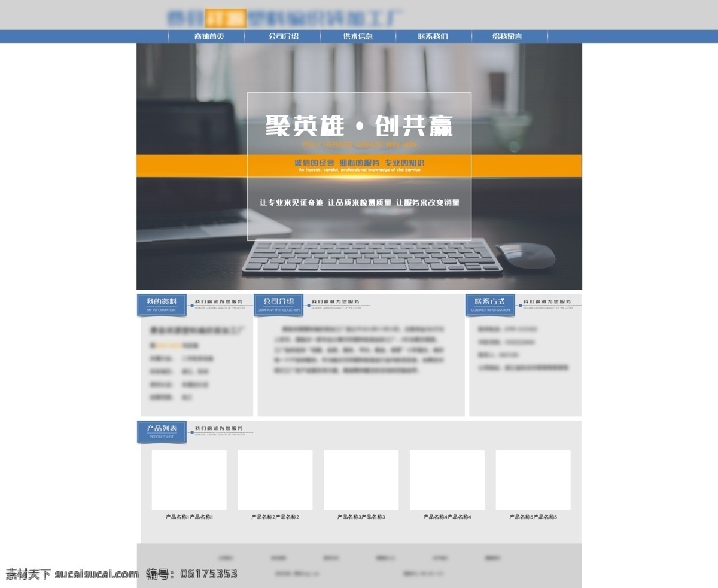
Task: Open the product thumbnail above 产品名称2
Action: coord(275,480)
